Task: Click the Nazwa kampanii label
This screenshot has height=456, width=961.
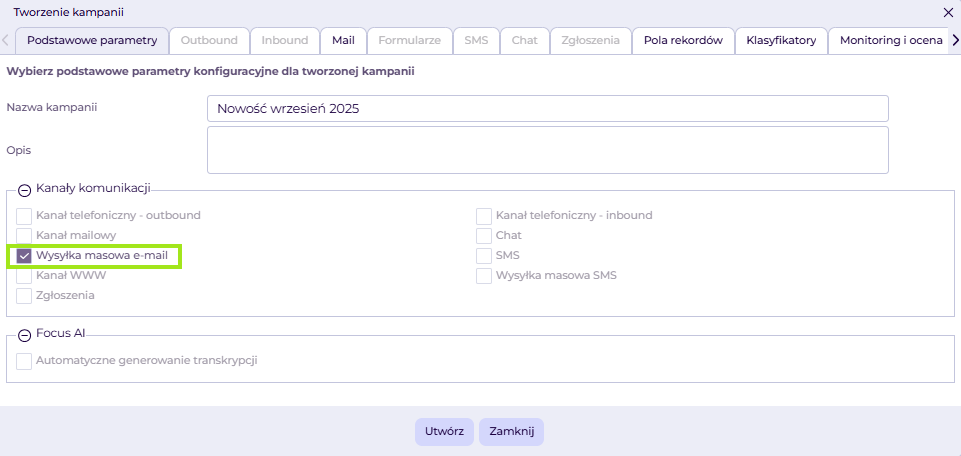Action: point(52,107)
